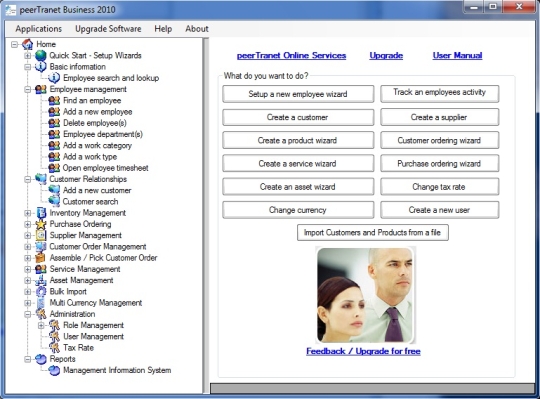The width and height of the screenshot is (540, 399).
Task: Click the Supplier Management icon
Action: click(x=41, y=235)
